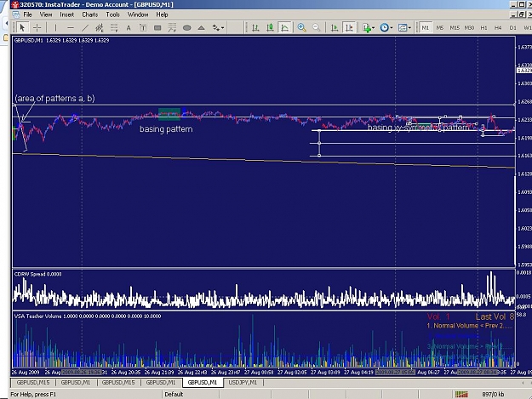Viewport: 532px width, 399px height.
Task: Open the indicators list dropdown
Action: pos(368,28)
